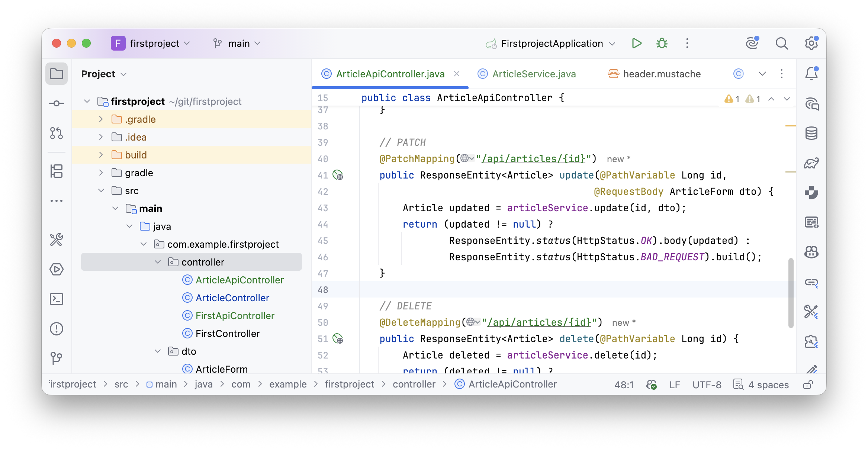Open more run actions vertical dots menu

click(687, 44)
